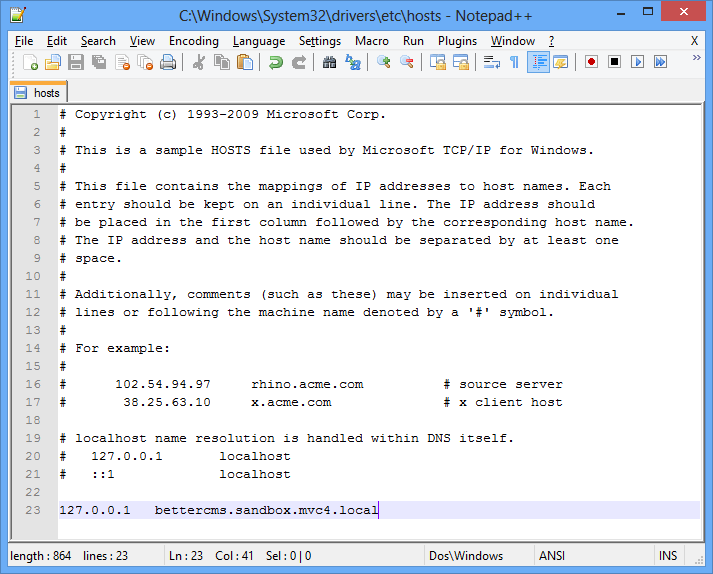Undo the last edit with the green arrow

pos(276,62)
